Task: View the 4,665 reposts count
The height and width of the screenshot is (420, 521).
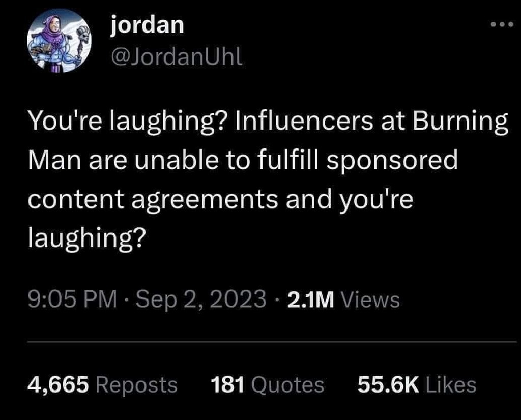Action: 58,385
